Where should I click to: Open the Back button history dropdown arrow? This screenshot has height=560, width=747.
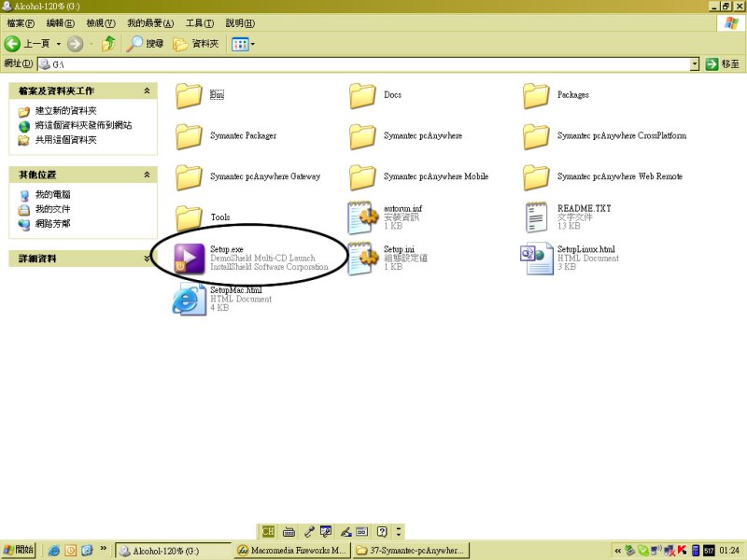click(x=58, y=44)
